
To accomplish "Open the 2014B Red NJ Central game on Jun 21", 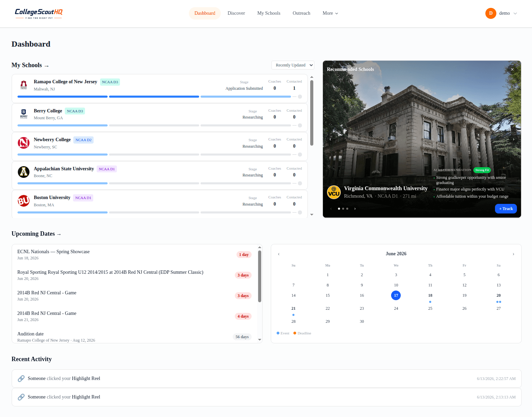I will (x=134, y=316).
